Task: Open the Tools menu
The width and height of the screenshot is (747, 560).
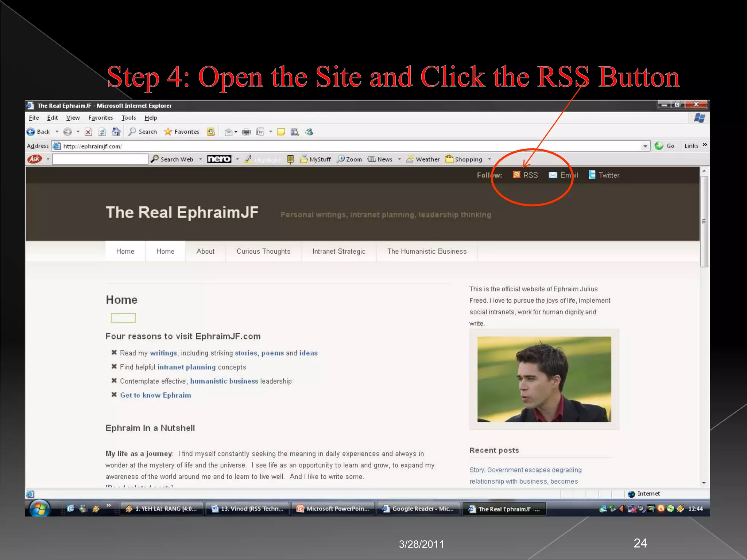Action: 128,118
